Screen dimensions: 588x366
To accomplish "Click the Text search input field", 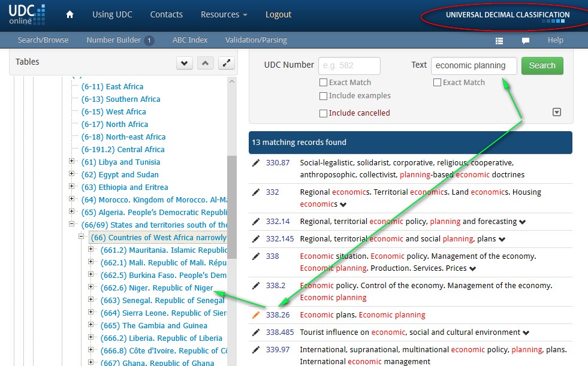I will point(474,66).
